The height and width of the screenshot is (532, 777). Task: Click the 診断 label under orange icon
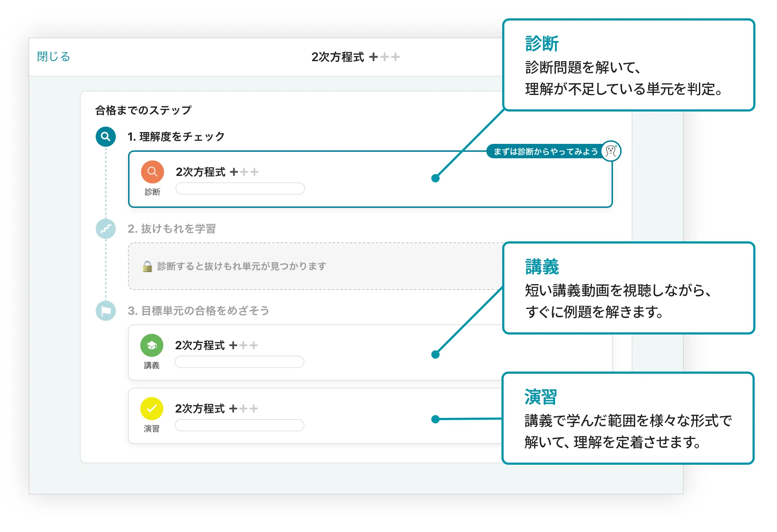pyautogui.click(x=153, y=192)
